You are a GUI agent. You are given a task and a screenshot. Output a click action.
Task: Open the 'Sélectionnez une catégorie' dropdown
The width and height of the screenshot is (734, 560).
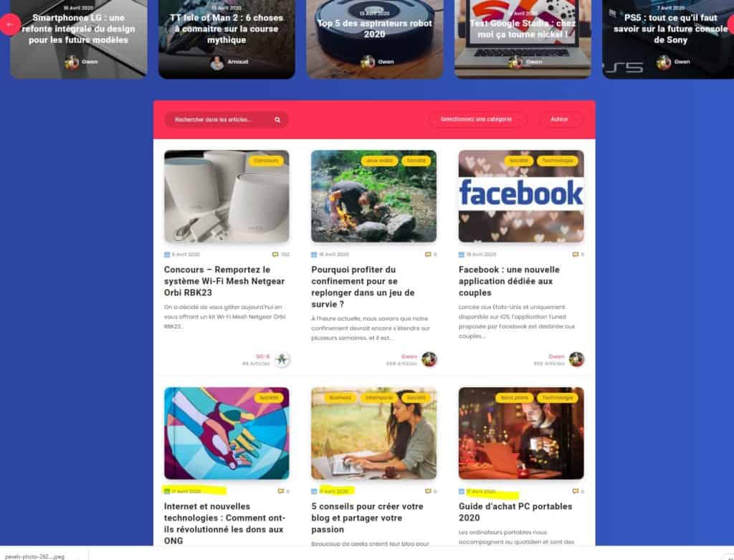click(477, 120)
